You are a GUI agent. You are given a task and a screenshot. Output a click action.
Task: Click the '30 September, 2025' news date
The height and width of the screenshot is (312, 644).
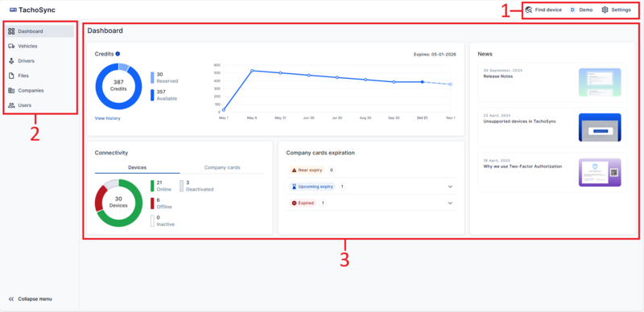coord(503,70)
